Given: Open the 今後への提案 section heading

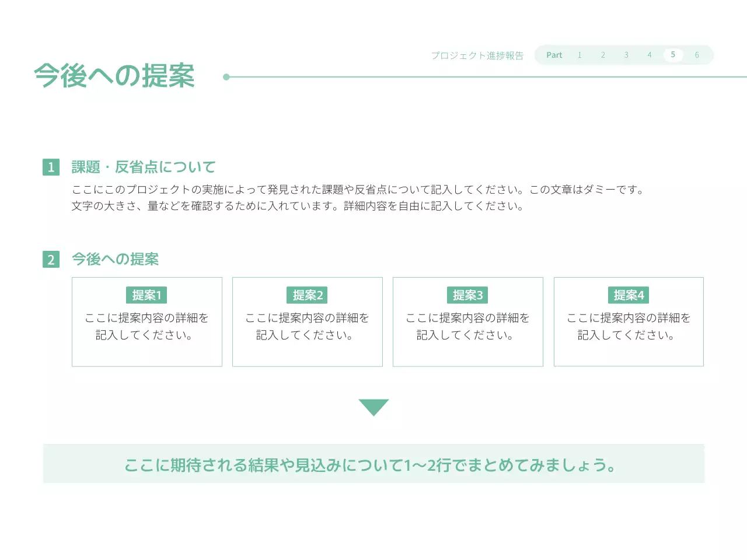Looking at the screenshot, I should [x=115, y=259].
